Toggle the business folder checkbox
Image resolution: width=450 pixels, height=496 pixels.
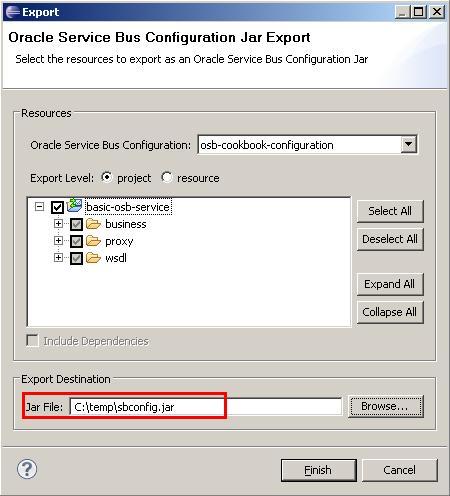point(76,224)
